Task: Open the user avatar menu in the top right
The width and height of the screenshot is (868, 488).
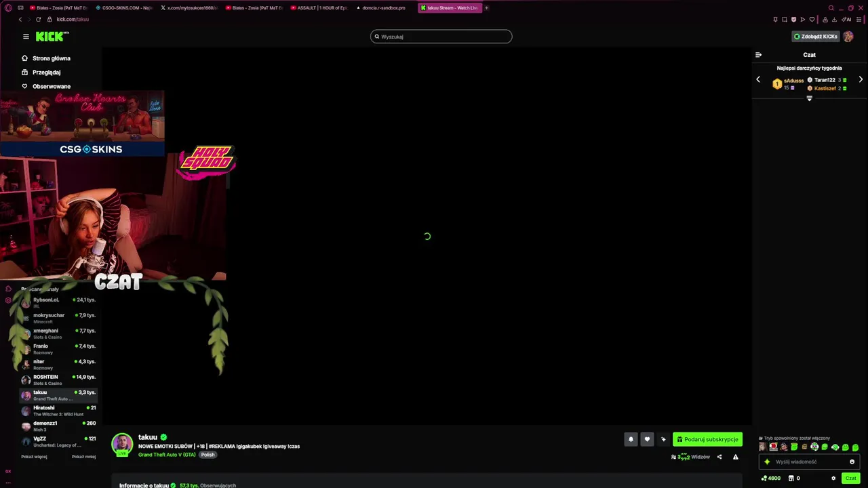Action: tap(848, 37)
